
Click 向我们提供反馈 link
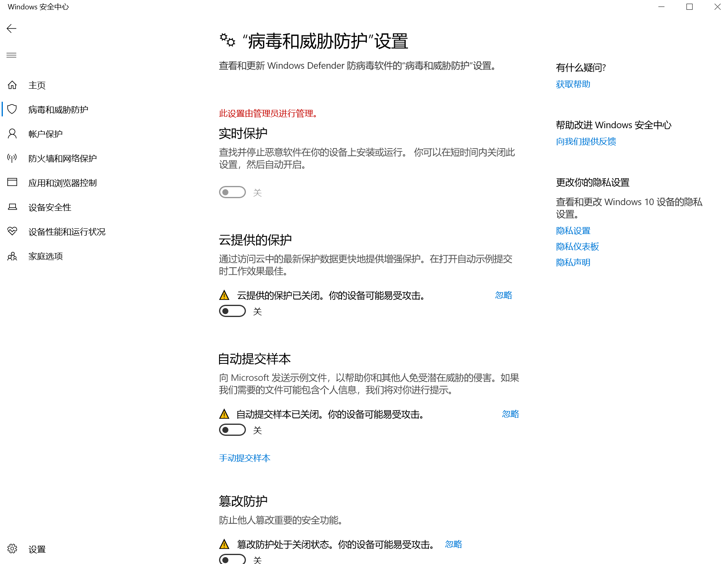[x=586, y=142]
